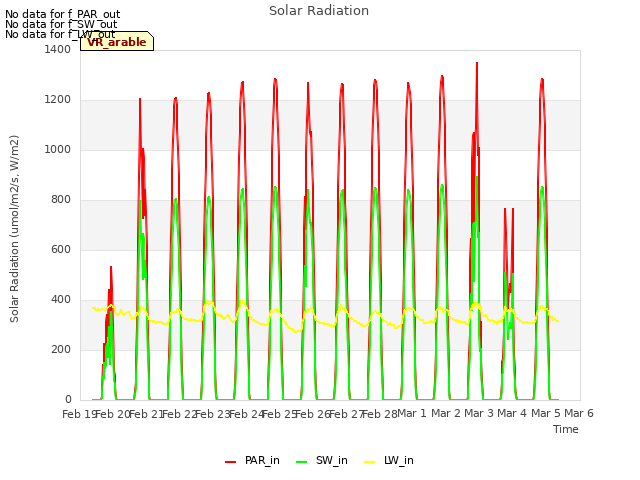Click the 1400 y-axis tick label
640x480 pixels.
click(x=58, y=49)
